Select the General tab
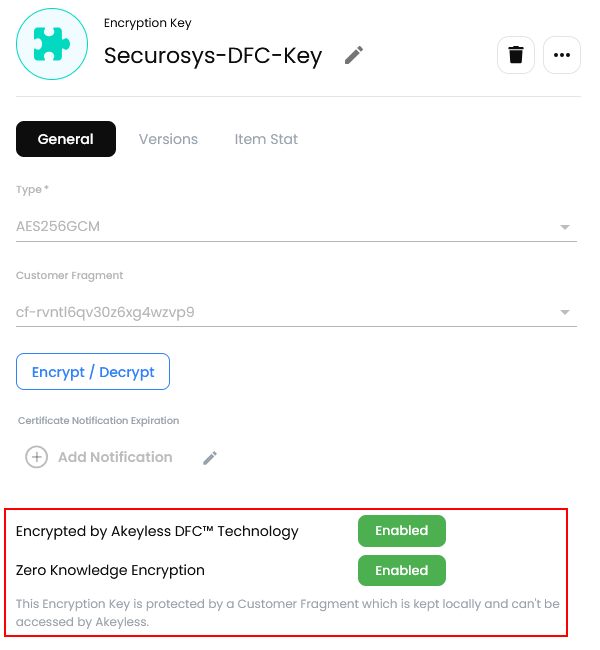The height and width of the screenshot is (650, 600). pos(66,139)
